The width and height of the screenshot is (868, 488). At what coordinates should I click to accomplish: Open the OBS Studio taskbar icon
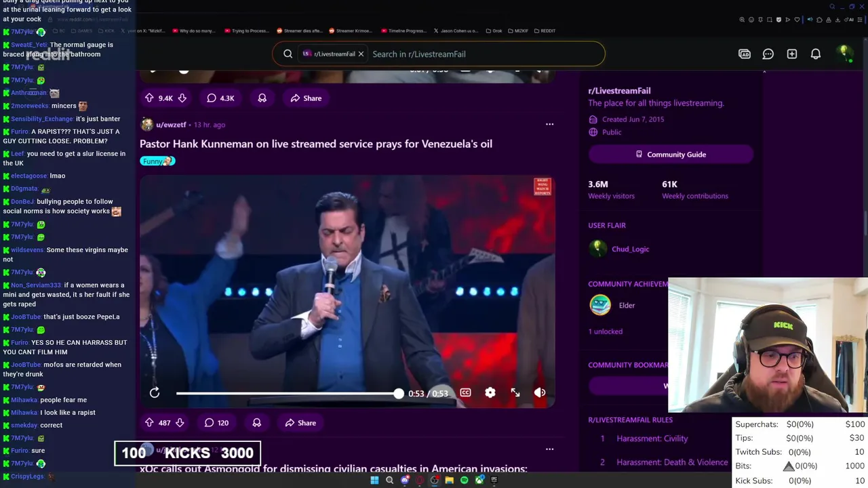tap(435, 480)
